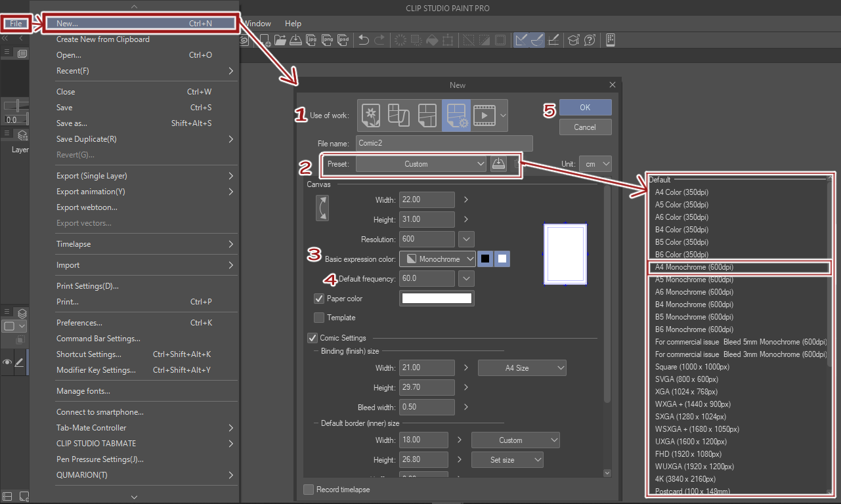
Task: Click the black default drawing color swatch
Action: (x=485, y=259)
